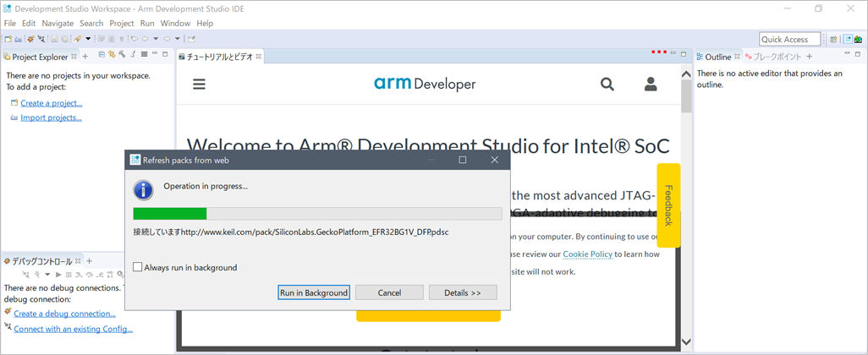The image size is (868, 355).
Task: Click plus icon beside Debug Control tab
Action: click(89, 261)
